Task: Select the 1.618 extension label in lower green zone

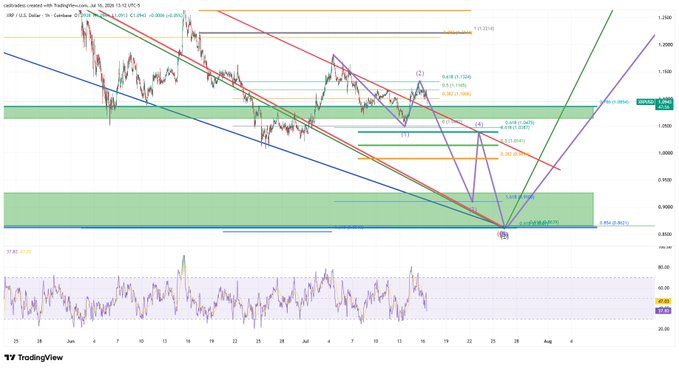Action: [x=520, y=197]
